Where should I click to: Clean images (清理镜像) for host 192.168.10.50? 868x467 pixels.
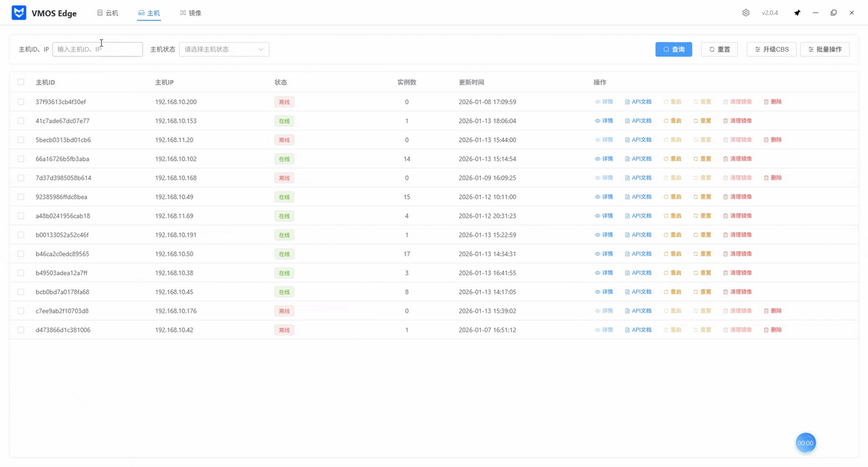(737, 254)
